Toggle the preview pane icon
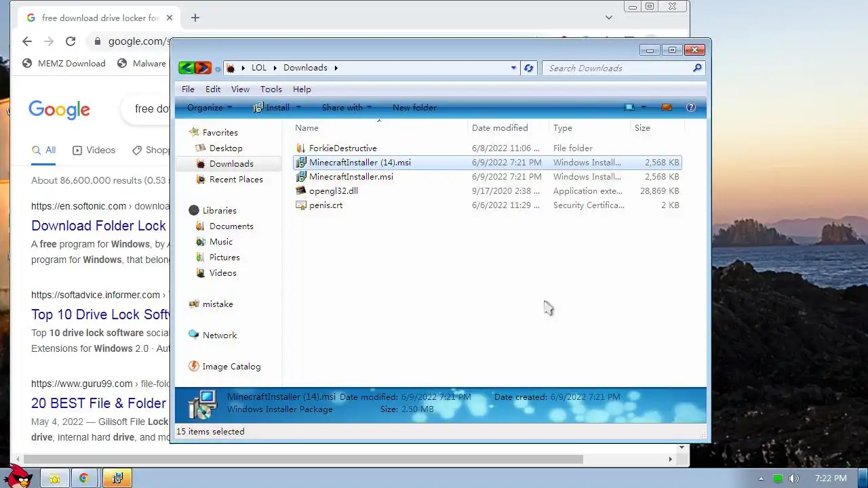 (x=667, y=107)
